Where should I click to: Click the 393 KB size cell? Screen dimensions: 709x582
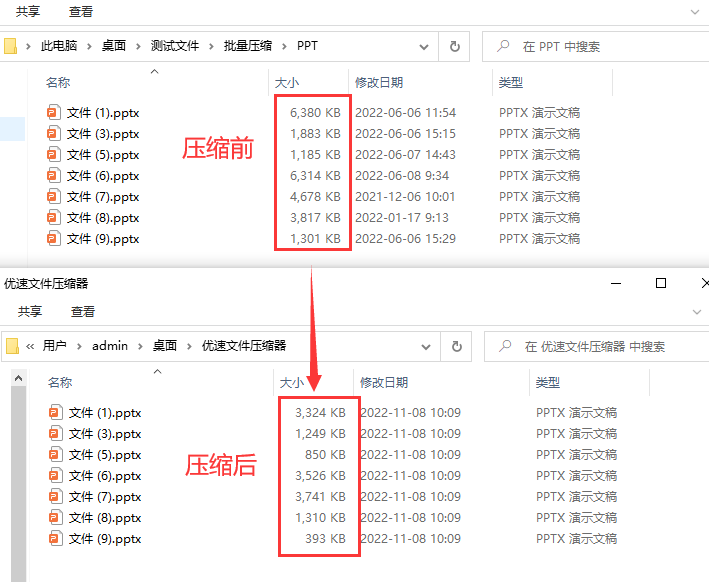(325, 539)
